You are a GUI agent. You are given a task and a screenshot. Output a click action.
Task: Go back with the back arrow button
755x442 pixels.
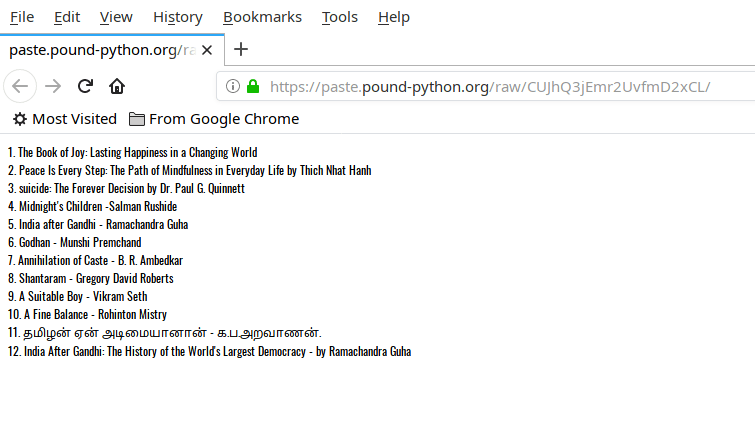[x=19, y=87]
